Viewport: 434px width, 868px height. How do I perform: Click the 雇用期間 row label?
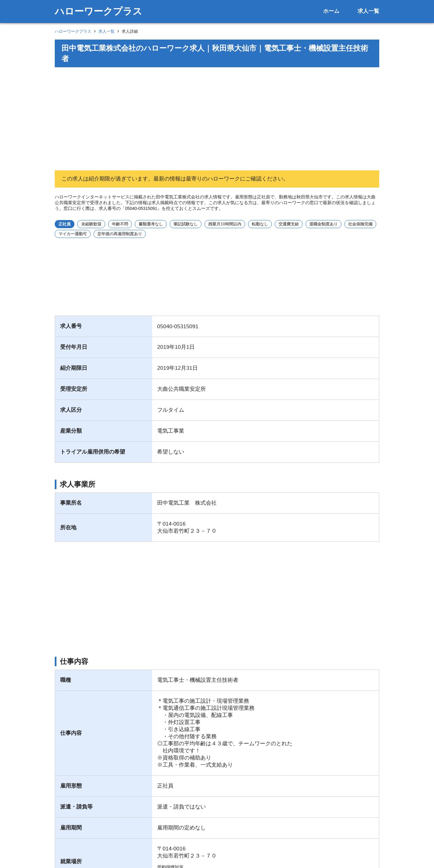[x=71, y=828]
